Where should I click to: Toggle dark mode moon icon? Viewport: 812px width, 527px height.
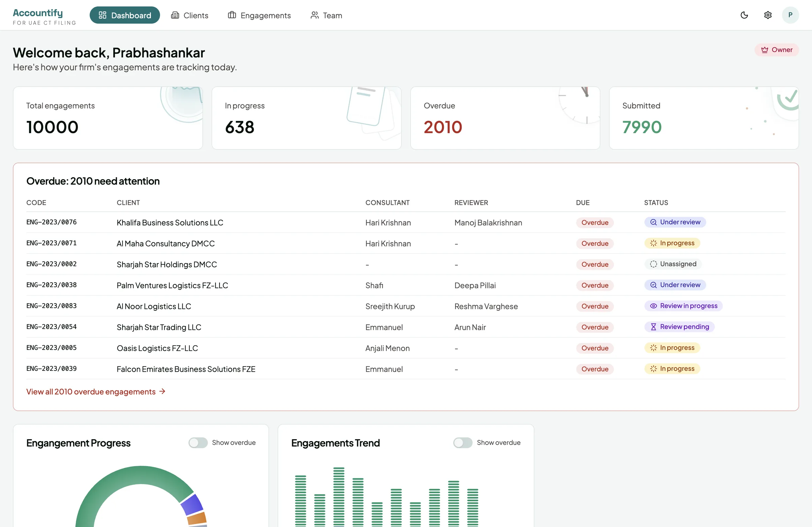(744, 15)
